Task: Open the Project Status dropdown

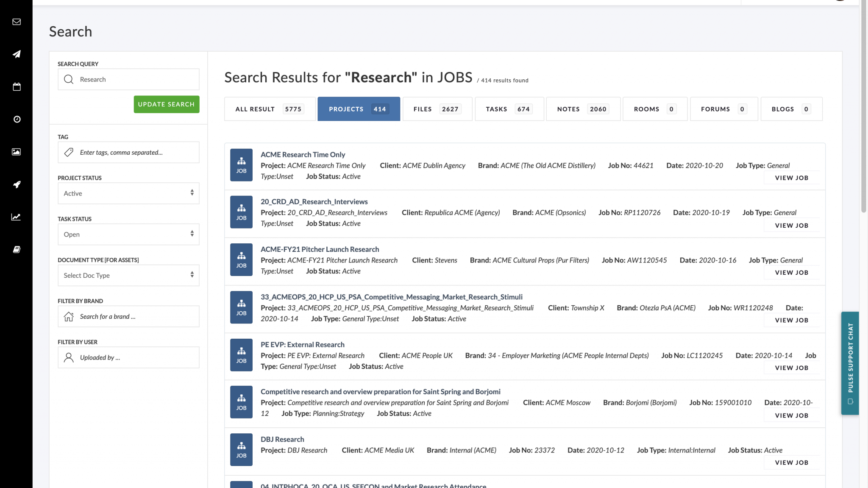Action: [128, 193]
